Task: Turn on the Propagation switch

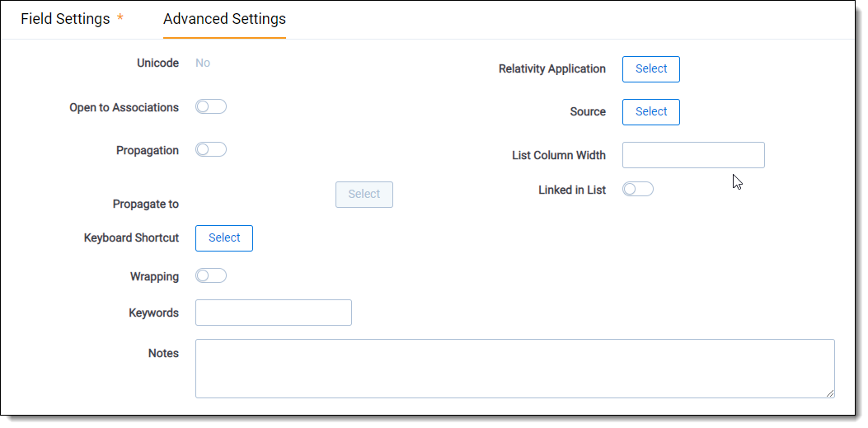Action: click(x=210, y=149)
